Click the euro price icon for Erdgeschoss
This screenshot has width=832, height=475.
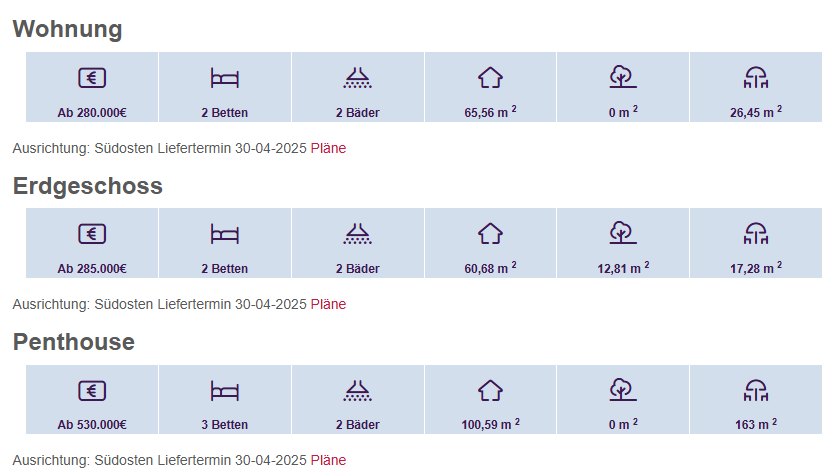point(92,234)
